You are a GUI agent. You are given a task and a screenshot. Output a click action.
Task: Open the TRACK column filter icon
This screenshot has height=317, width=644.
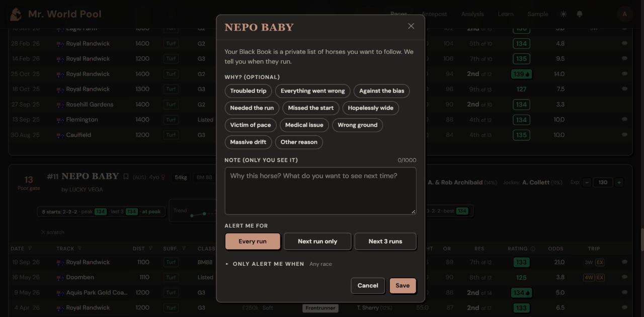(79, 249)
